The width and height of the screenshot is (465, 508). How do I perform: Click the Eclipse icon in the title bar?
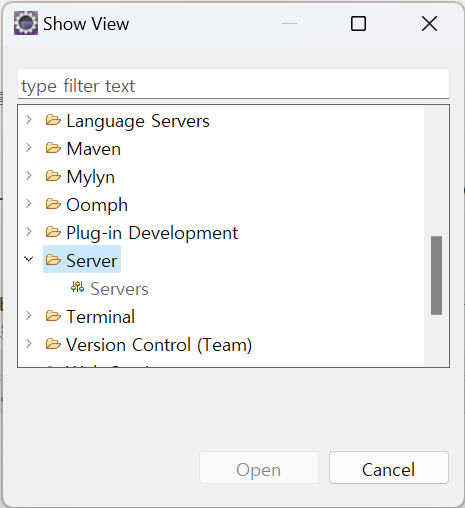point(26,23)
